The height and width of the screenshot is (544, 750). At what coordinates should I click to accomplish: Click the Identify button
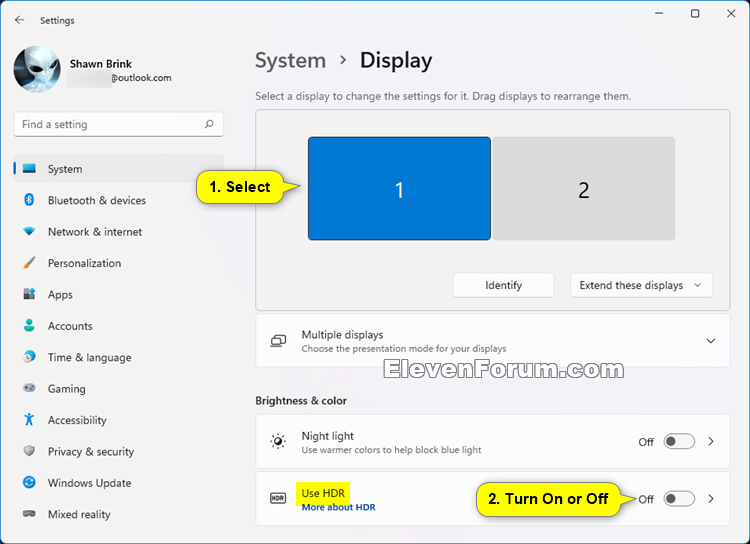coord(503,285)
